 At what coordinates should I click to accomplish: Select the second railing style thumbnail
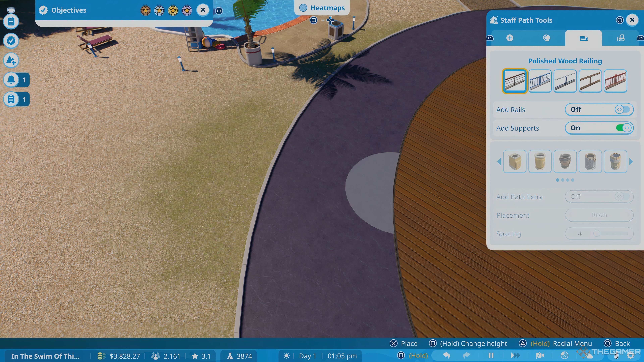point(540,81)
